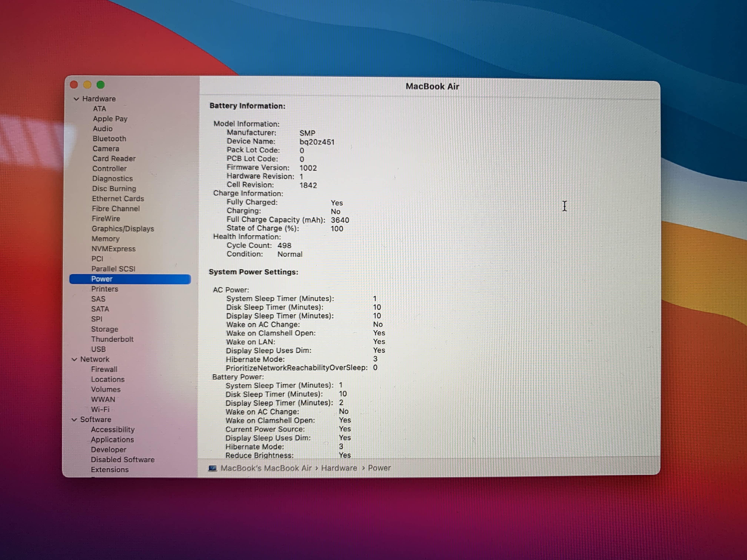The height and width of the screenshot is (560, 747).
Task: Click Hardware in the bottom path bar
Action: (339, 468)
